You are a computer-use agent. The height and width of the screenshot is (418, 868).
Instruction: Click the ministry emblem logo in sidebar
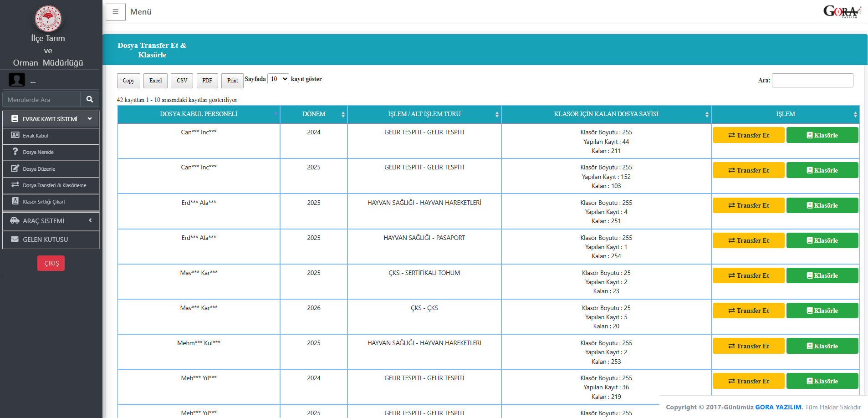[x=48, y=19]
